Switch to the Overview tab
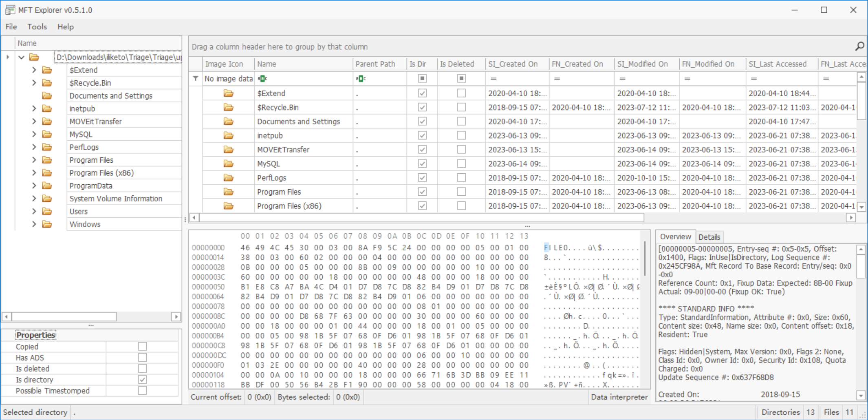The image size is (868, 420). pyautogui.click(x=675, y=237)
